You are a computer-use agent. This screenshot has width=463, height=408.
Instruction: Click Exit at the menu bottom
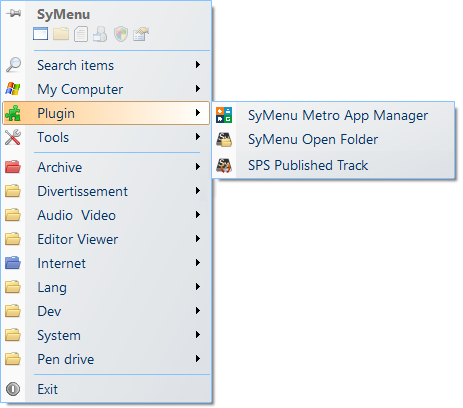click(106, 389)
